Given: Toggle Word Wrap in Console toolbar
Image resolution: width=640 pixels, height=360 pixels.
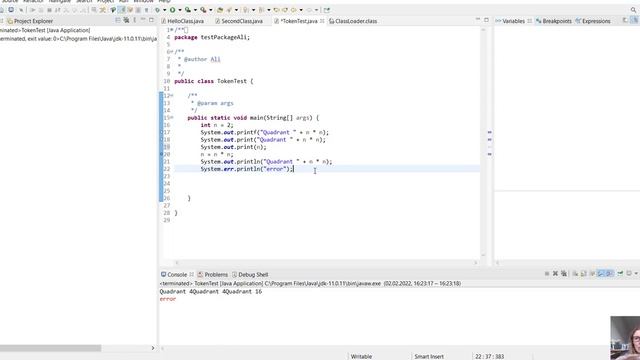Looking at the screenshot, I should click(x=592, y=274).
